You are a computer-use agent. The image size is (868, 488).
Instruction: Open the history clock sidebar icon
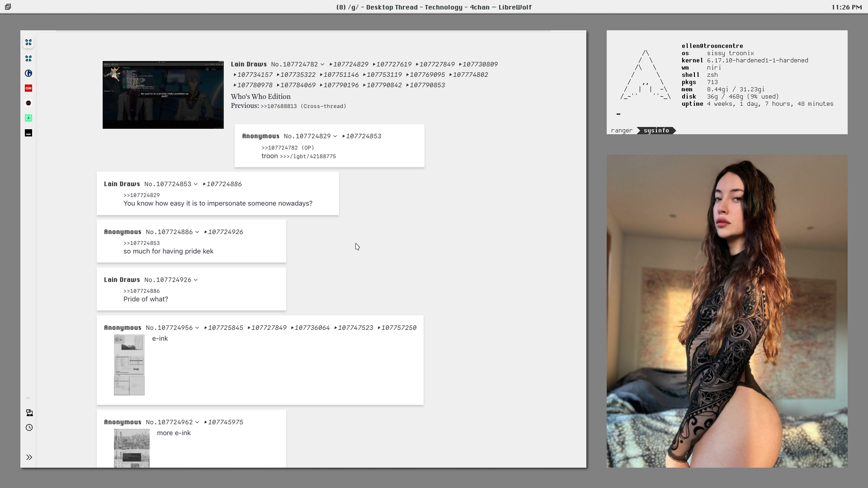pyautogui.click(x=29, y=427)
